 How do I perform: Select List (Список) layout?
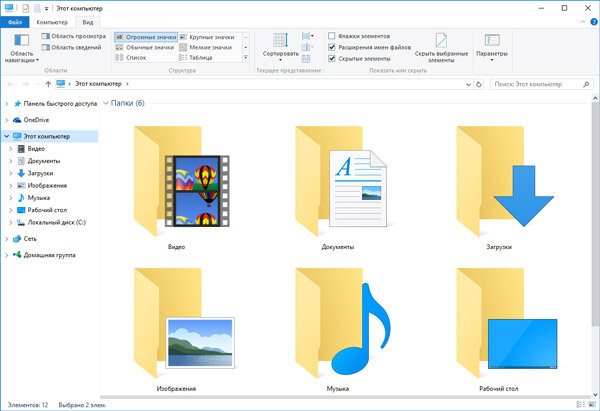click(131, 57)
